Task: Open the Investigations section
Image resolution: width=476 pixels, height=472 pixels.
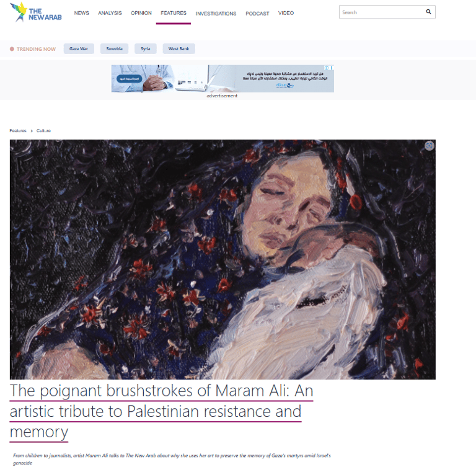Action: point(216,14)
